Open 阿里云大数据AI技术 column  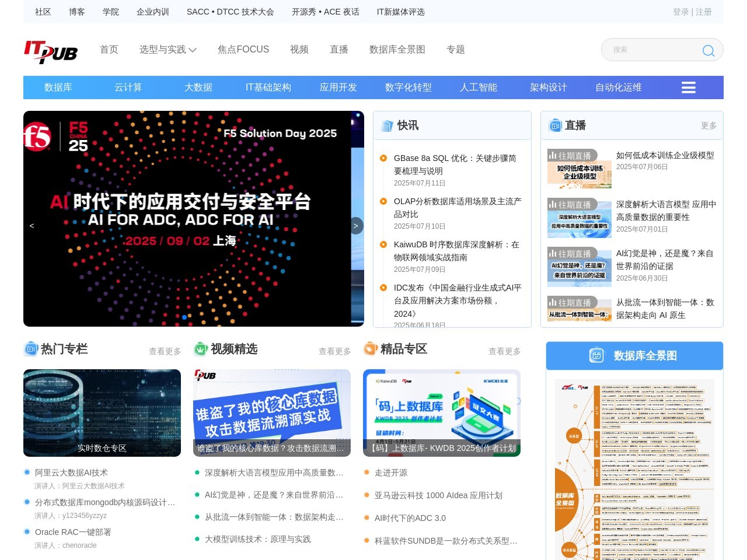71,473
